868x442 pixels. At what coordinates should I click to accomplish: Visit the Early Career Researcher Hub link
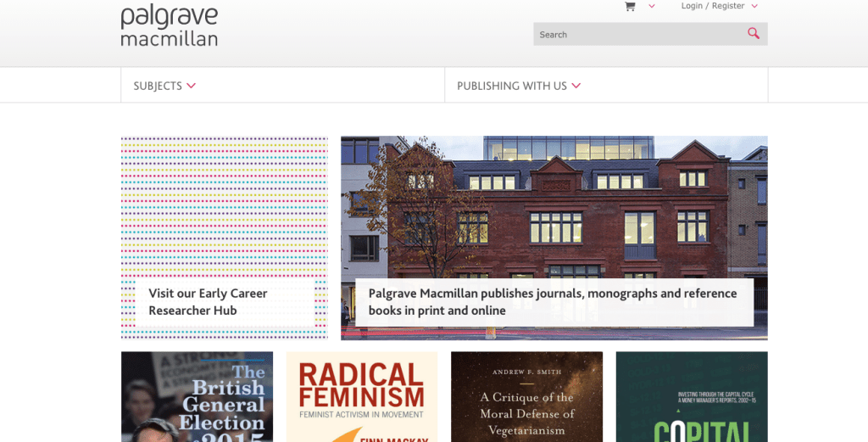tap(208, 302)
